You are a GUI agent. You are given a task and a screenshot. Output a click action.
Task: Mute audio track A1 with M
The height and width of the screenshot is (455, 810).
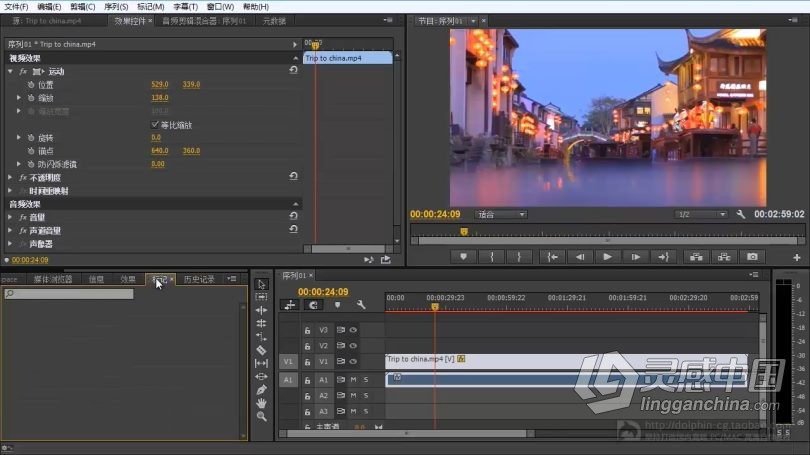click(353, 380)
